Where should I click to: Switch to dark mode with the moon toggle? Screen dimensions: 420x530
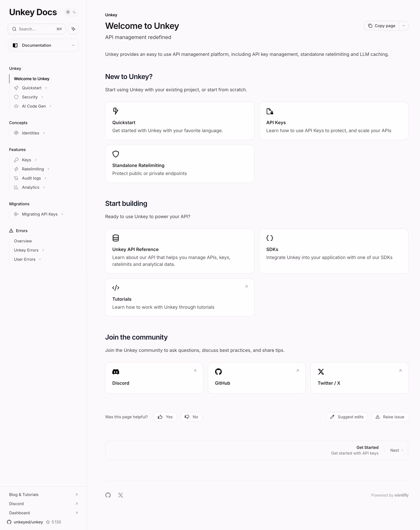coord(74,12)
